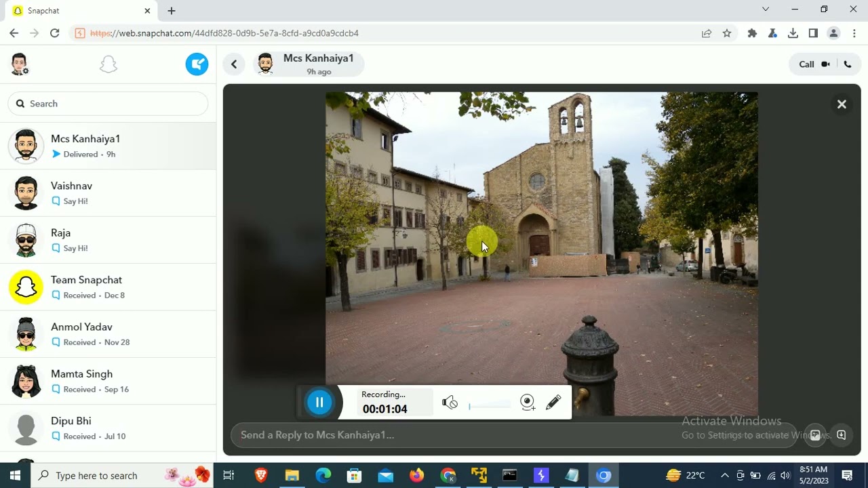Pause the screen recording
Viewport: 868px width, 488px height.
click(x=319, y=403)
